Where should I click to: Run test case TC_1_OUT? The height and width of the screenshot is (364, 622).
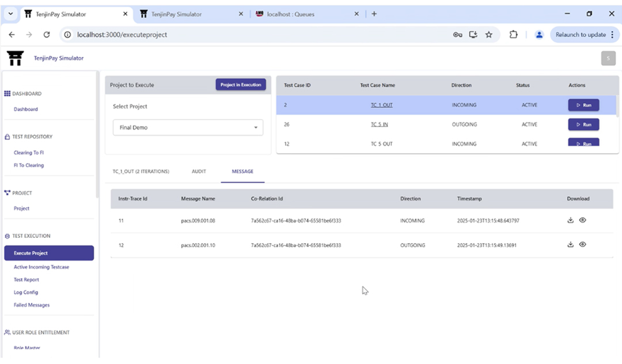[583, 105]
